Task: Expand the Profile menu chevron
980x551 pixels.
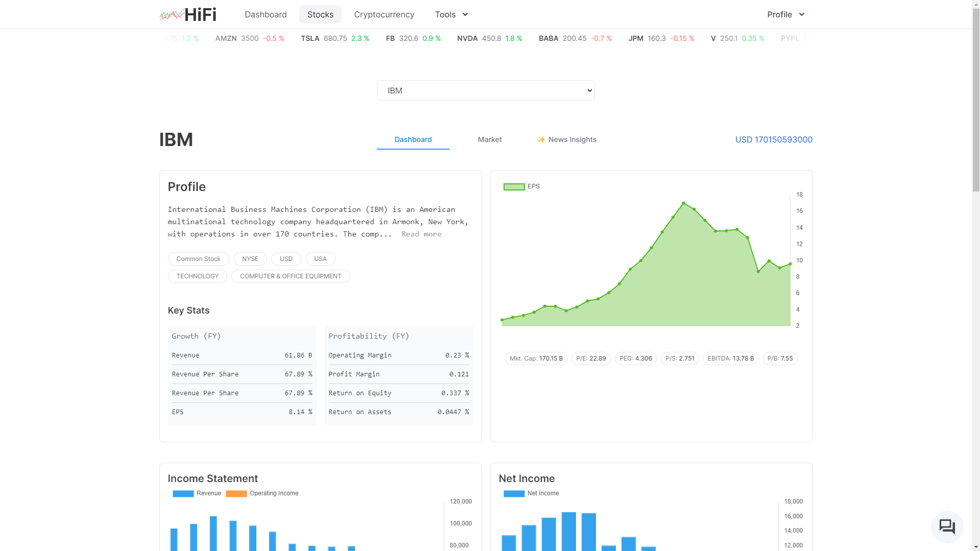Action: [802, 14]
